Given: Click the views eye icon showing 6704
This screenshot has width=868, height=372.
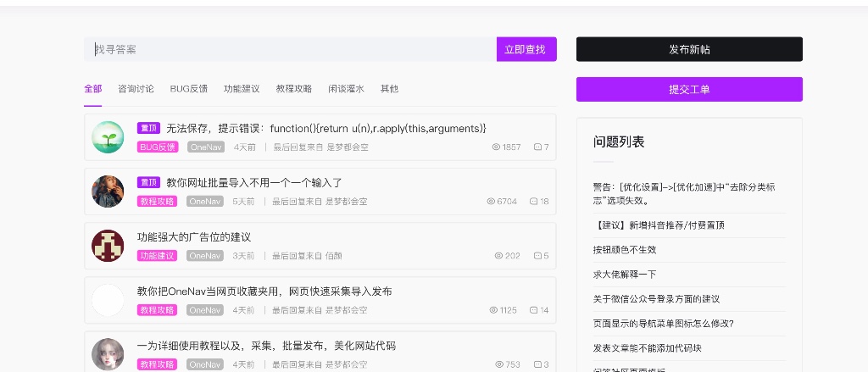Looking at the screenshot, I should tap(491, 201).
